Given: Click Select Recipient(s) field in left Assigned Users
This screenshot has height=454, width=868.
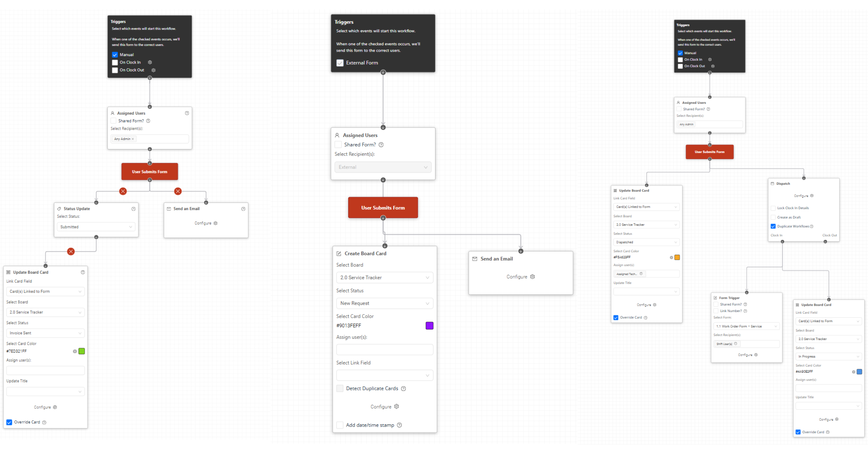Looking at the screenshot, I should (x=150, y=139).
